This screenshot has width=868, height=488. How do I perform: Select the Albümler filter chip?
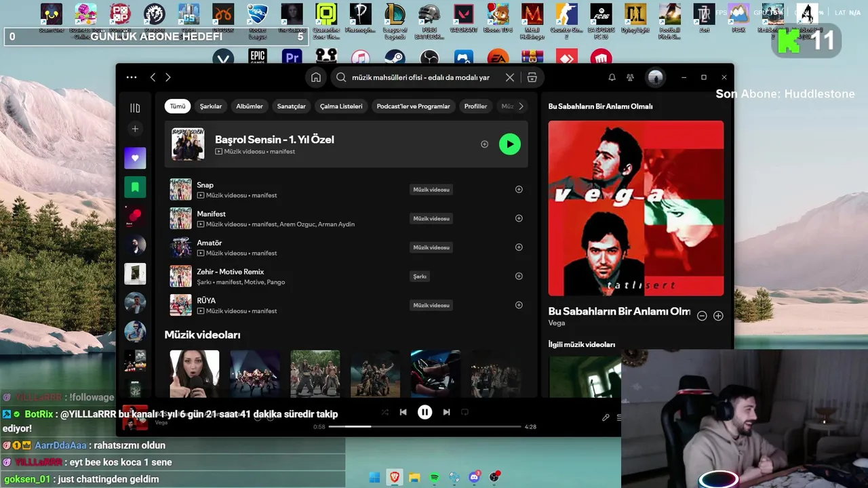pos(250,106)
